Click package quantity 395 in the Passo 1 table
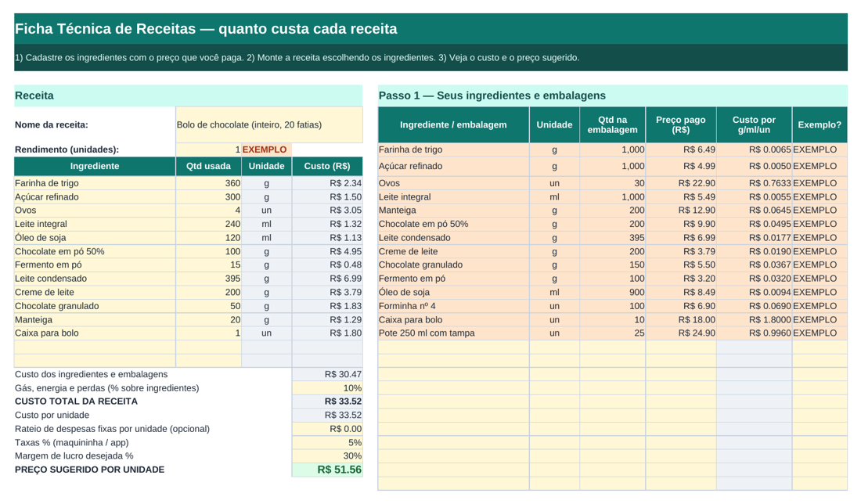 coord(612,238)
